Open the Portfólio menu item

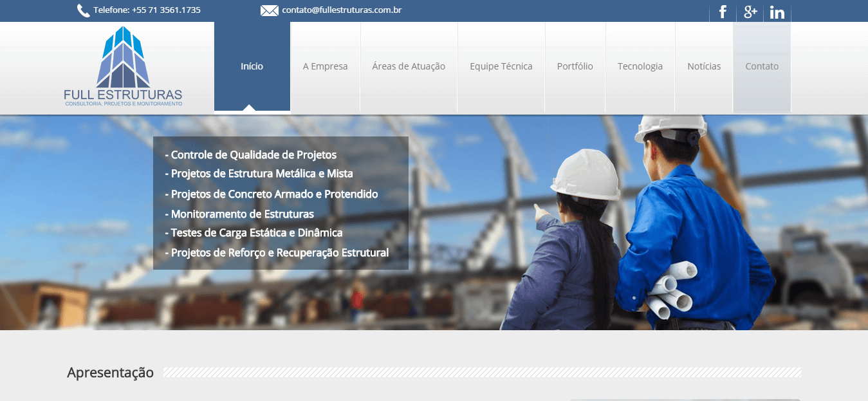click(575, 66)
